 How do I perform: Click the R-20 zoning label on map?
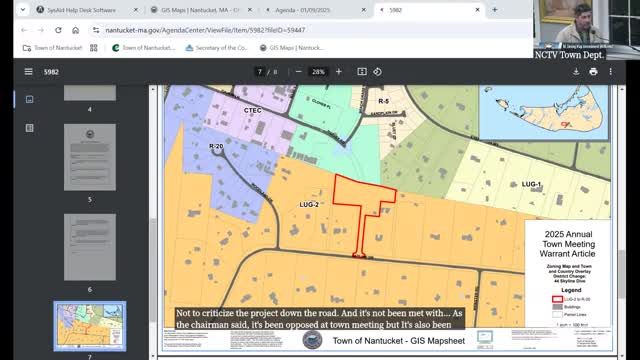tap(216, 146)
